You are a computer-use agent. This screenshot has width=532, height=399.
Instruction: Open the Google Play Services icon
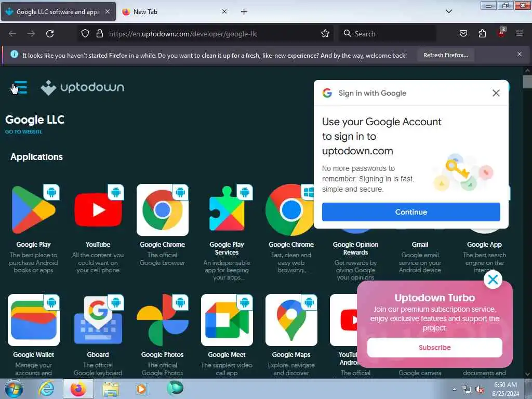227,210
